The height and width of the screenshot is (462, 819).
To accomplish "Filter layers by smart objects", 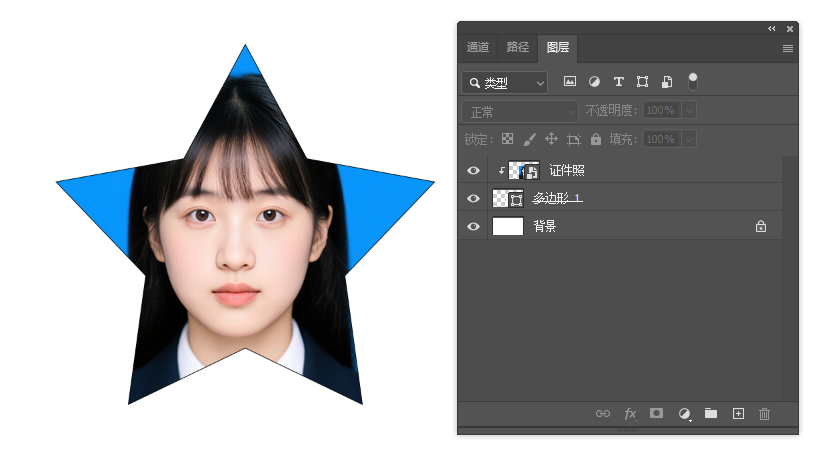I will (x=666, y=82).
